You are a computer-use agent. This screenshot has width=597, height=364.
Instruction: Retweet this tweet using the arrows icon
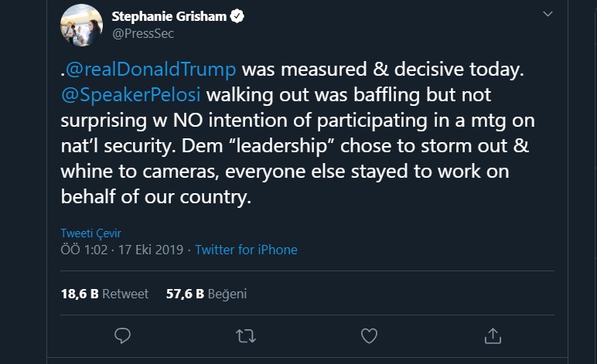point(245,335)
